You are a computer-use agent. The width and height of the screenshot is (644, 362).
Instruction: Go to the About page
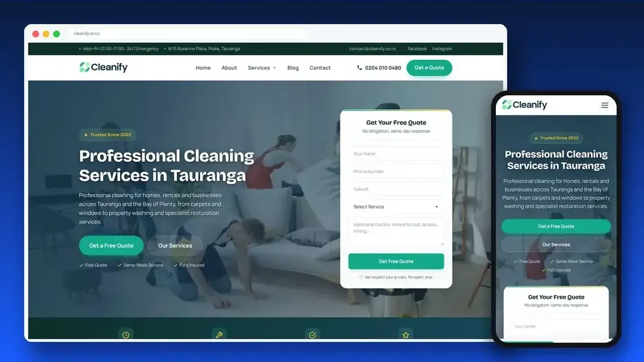click(229, 68)
